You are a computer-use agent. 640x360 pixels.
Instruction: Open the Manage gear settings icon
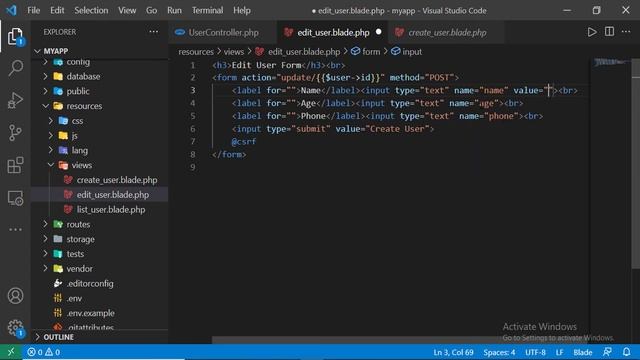click(x=16, y=327)
